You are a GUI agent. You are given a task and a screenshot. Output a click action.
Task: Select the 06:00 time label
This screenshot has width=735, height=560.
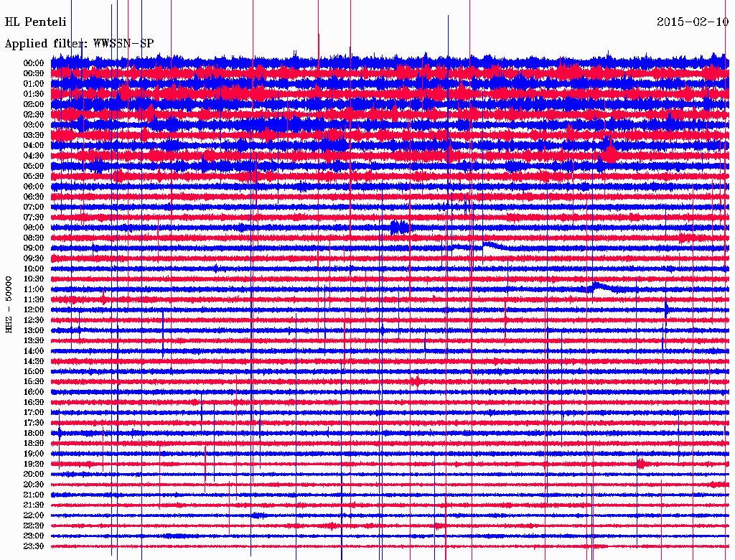coord(34,186)
